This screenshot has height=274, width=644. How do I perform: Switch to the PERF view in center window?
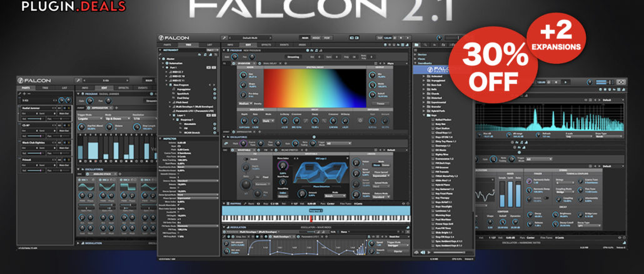[328, 38]
